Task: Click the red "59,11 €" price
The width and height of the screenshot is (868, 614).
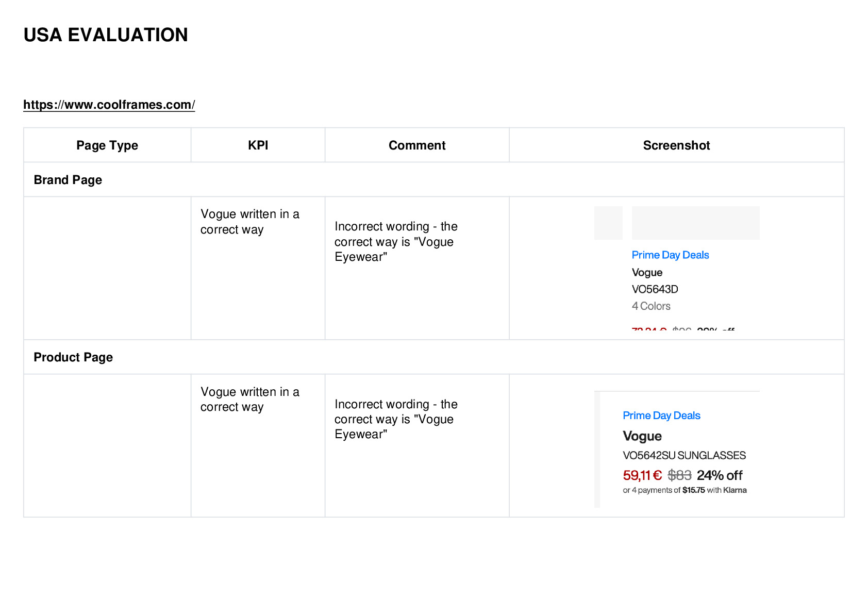Action: 642,475
